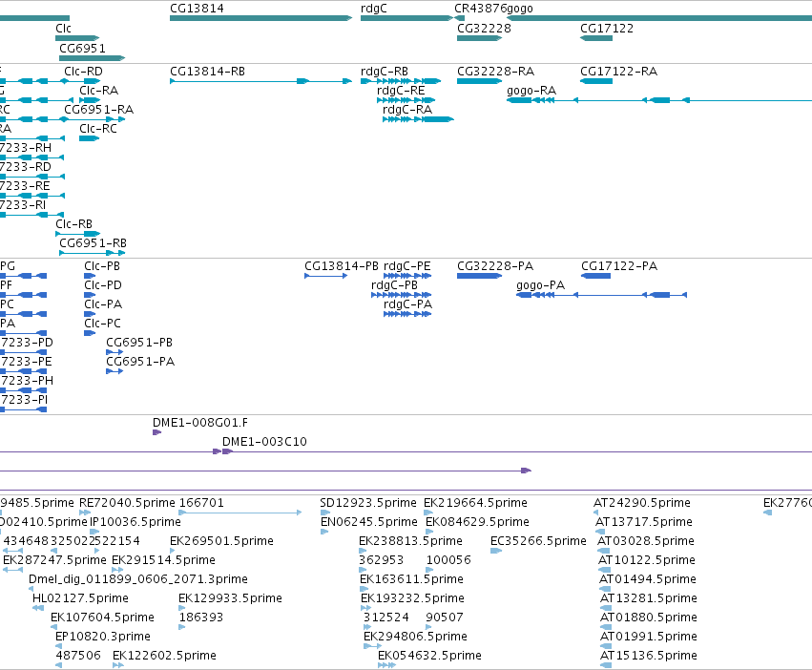Select protein CG32228-PA
This screenshot has width=812, height=670.
tap(480, 276)
